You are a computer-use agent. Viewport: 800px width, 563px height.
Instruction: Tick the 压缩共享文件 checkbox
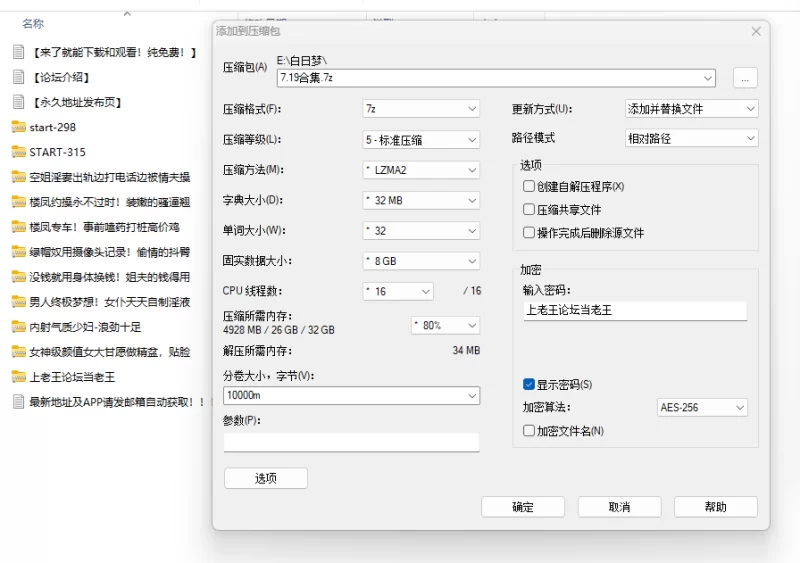(x=529, y=209)
